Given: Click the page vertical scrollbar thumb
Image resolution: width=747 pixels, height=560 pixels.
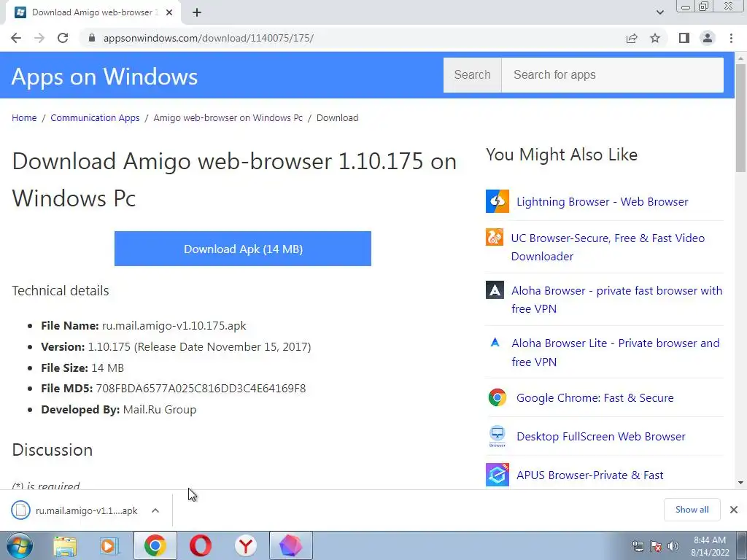Looking at the screenshot, I should pos(740,117).
